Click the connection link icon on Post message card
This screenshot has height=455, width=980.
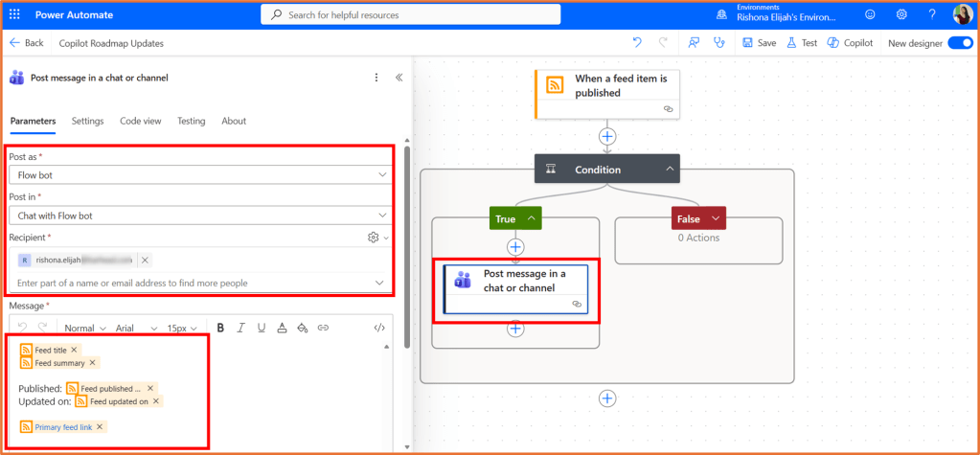577,304
